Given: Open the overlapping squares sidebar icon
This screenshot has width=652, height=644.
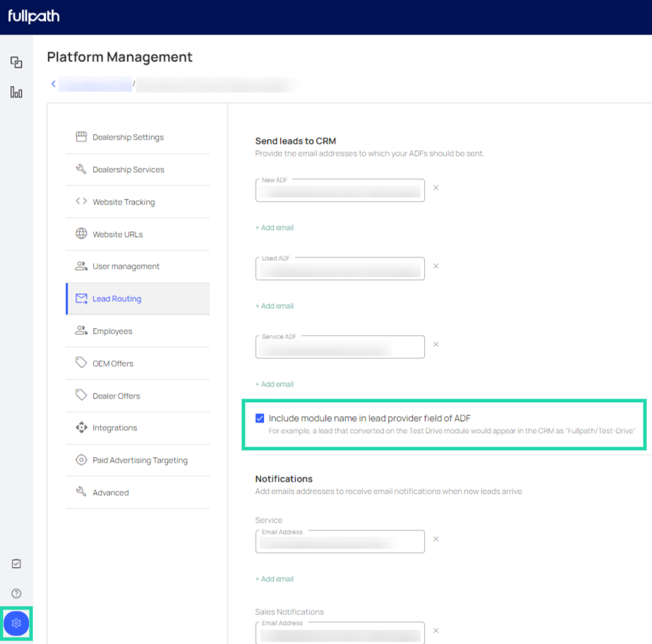Looking at the screenshot, I should 16,62.
